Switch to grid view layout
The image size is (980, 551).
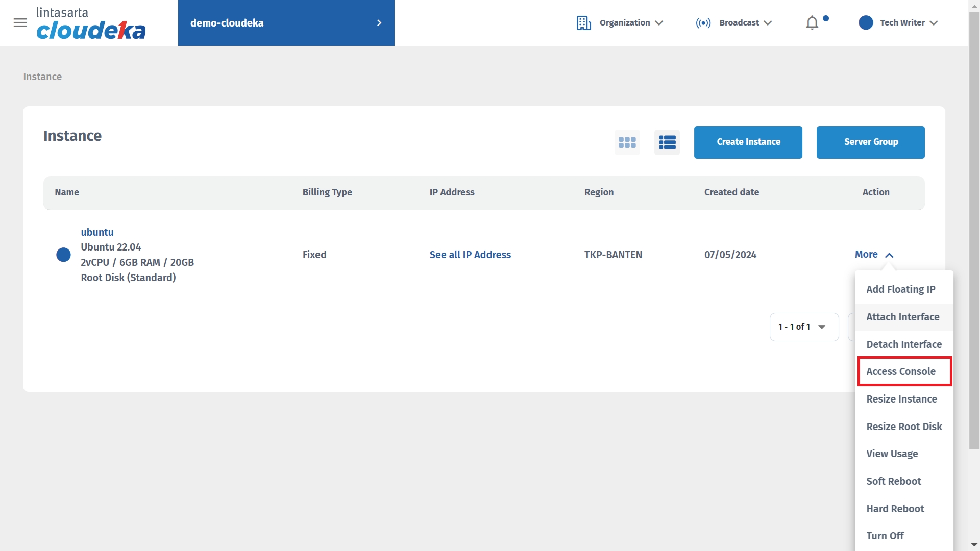tap(627, 142)
